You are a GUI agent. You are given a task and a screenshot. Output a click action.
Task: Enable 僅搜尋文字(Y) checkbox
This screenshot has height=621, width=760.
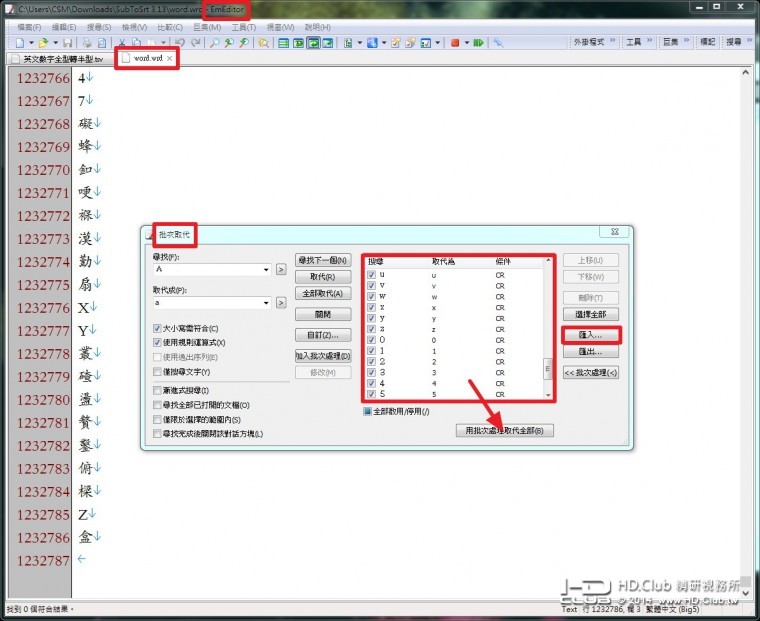[x=157, y=371]
